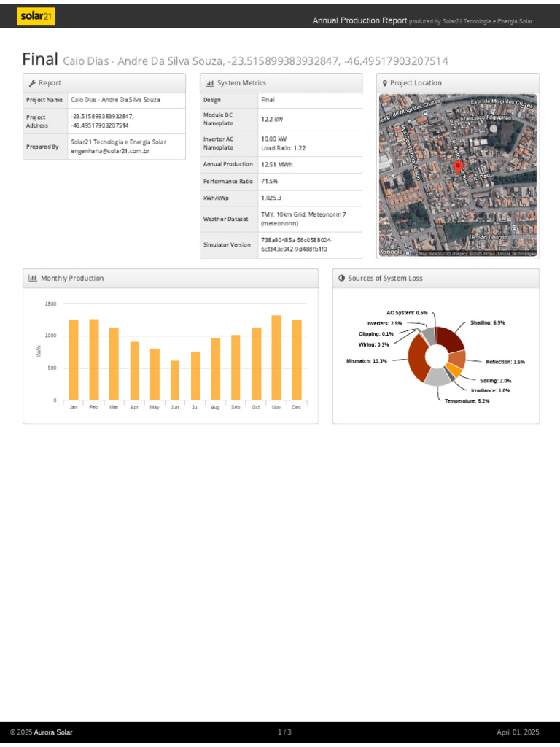560x747 pixels.
Task: Click the May production bar
Action: [x=155, y=374]
